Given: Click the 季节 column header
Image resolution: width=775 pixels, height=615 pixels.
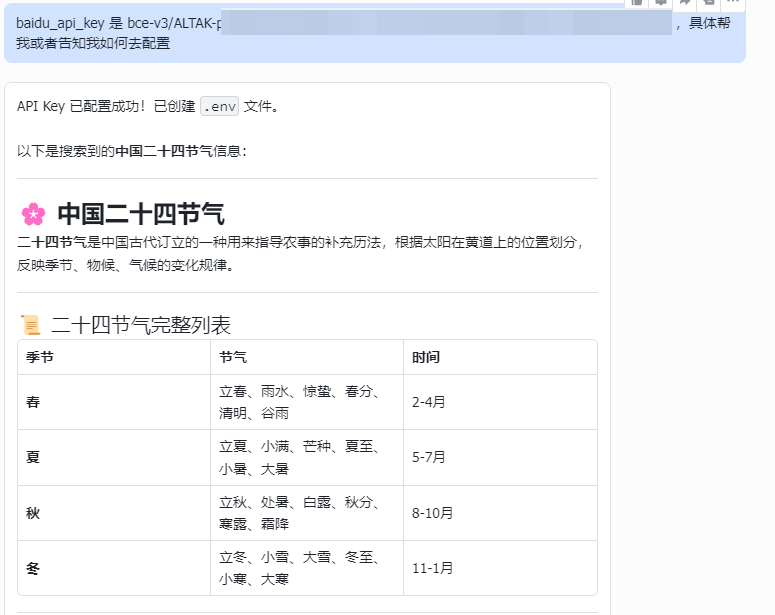Looking at the screenshot, I should pyautogui.click(x=40, y=357).
